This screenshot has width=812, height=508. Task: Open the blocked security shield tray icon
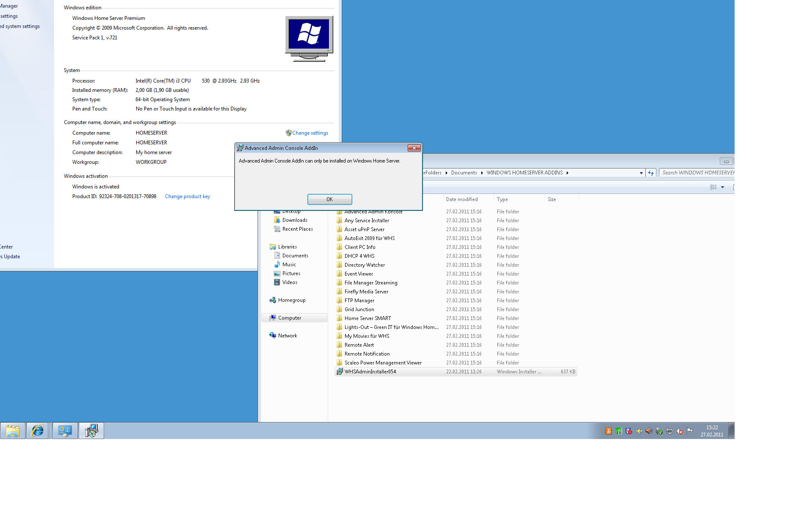pos(629,431)
